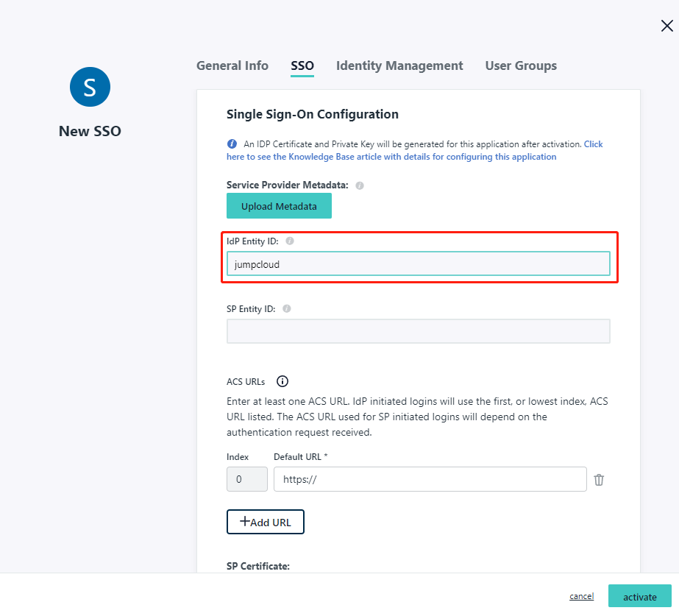Image resolution: width=679 pixels, height=616 pixels.
Task: Click the ACS URLs information icon
Action: (282, 381)
